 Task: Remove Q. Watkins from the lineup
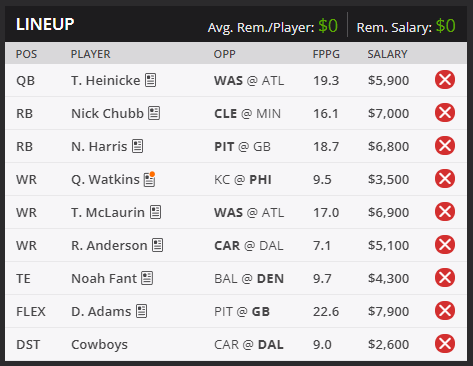[x=445, y=179]
